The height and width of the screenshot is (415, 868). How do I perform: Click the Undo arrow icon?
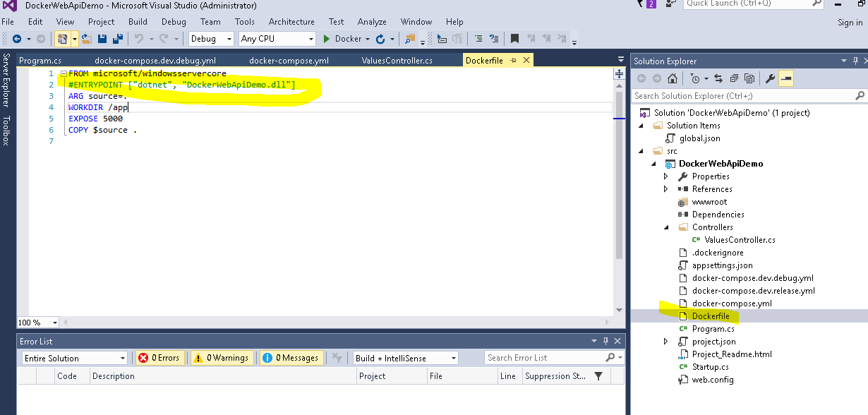point(139,39)
